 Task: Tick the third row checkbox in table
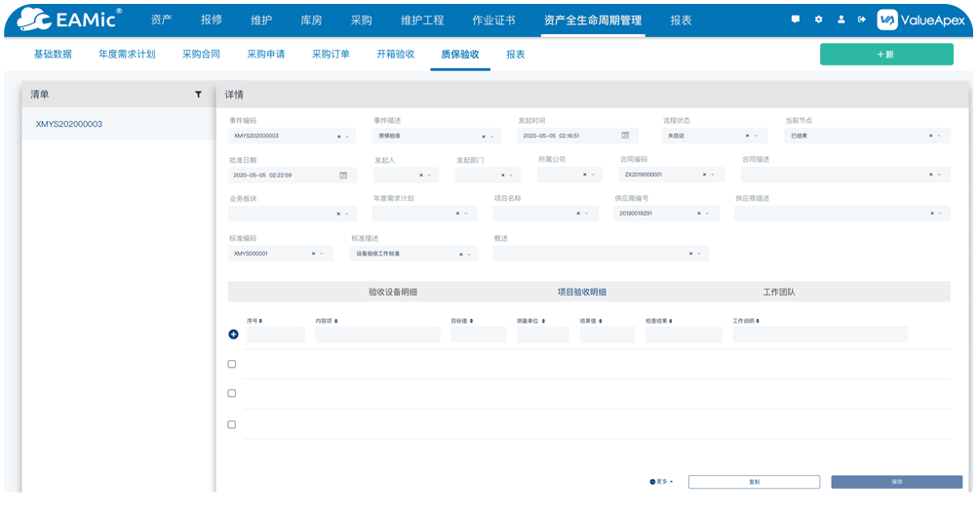232,424
